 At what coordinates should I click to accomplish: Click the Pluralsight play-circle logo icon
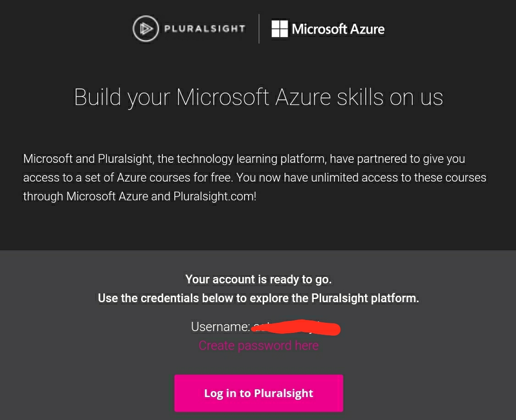coord(145,29)
